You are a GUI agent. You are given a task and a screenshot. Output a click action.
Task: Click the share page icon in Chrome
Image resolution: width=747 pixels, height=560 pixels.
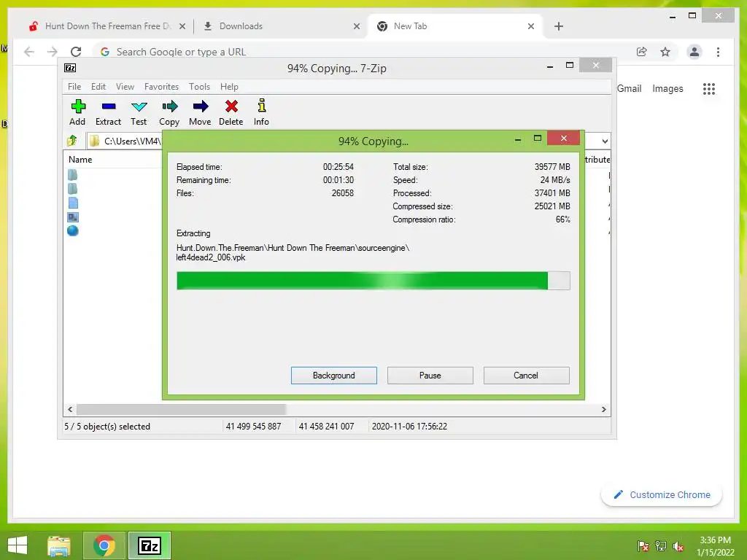pyautogui.click(x=642, y=52)
